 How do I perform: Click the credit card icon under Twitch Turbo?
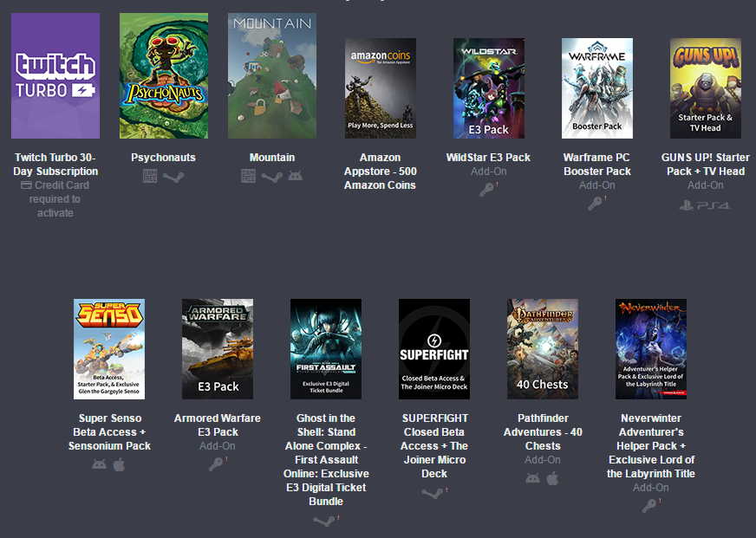(x=27, y=185)
